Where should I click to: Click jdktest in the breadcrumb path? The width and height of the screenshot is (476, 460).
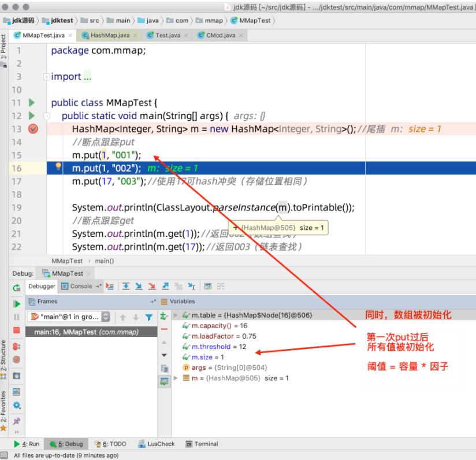point(58,20)
